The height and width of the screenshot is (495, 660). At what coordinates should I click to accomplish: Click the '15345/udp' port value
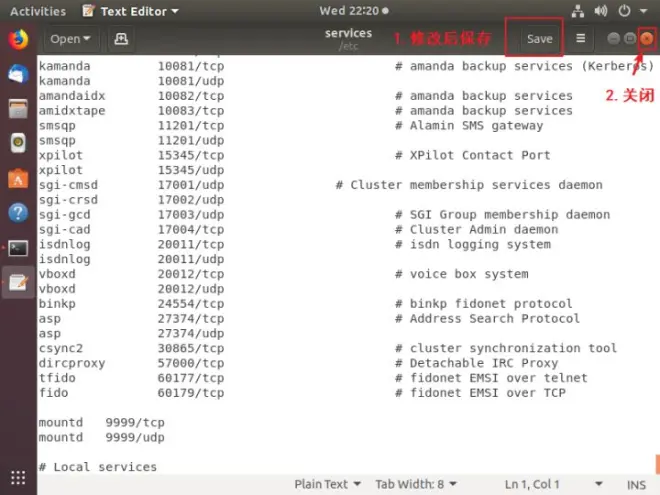pos(191,170)
